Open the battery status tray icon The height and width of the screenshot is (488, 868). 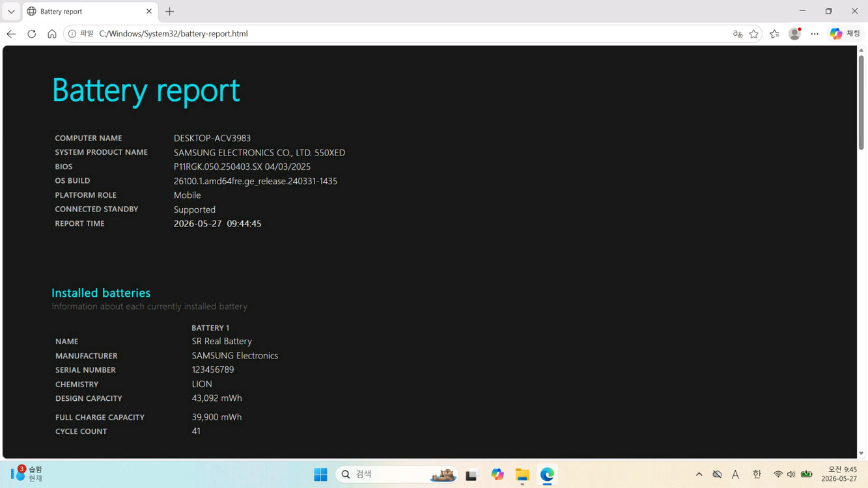coord(807,474)
